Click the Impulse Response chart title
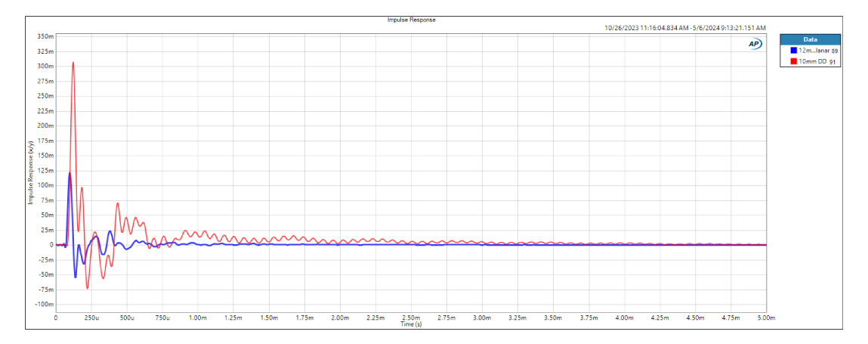 [x=411, y=20]
